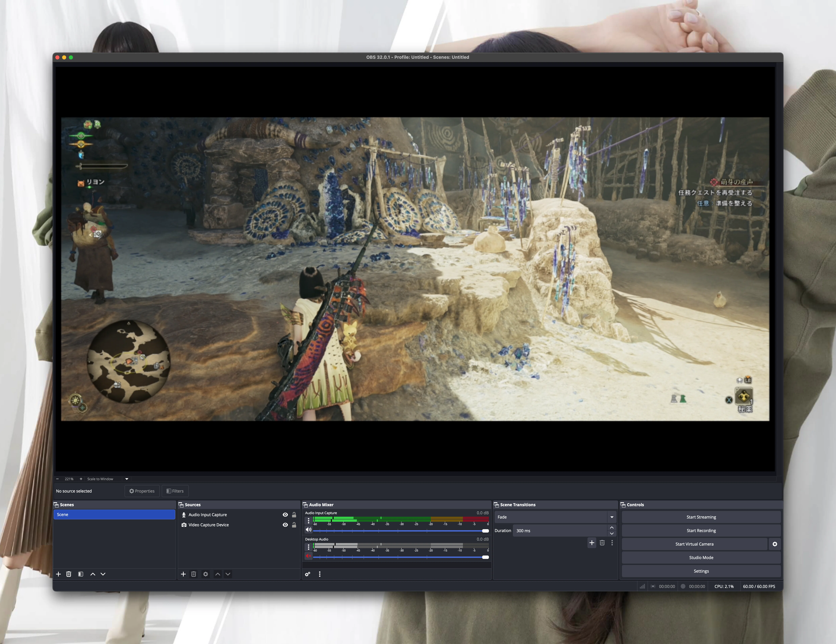The height and width of the screenshot is (644, 836).
Task: Open virtual camera settings gear
Action: point(775,544)
